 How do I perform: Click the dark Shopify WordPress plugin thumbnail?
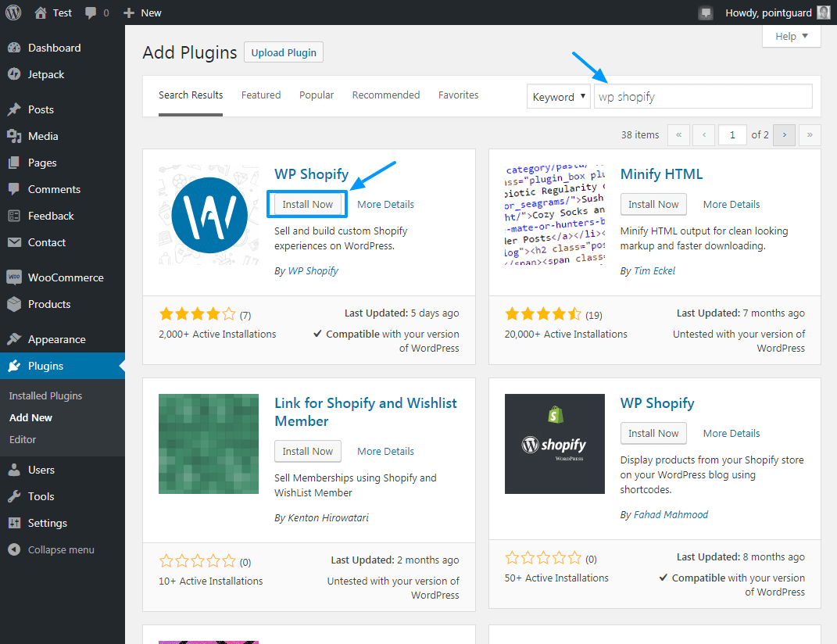click(x=554, y=444)
